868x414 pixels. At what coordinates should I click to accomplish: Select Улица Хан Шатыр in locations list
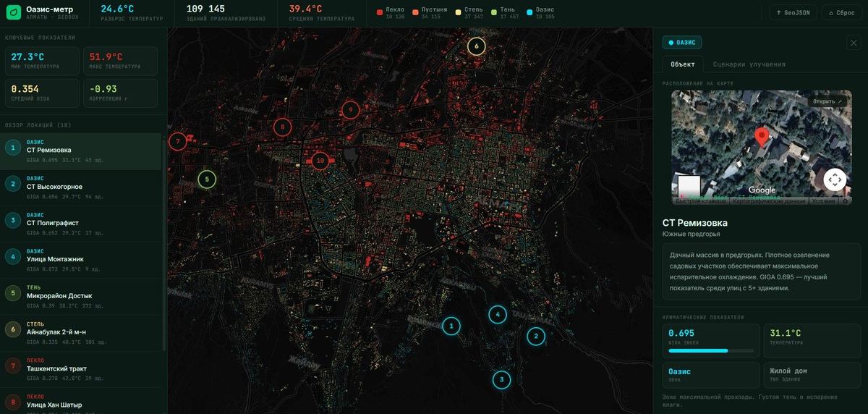click(x=81, y=401)
